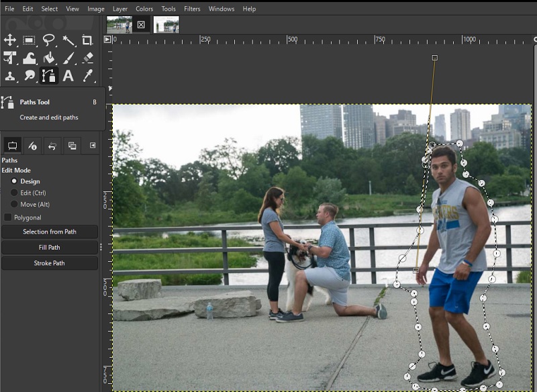Select the Crop tool
The height and width of the screenshot is (392, 537).
[87, 40]
